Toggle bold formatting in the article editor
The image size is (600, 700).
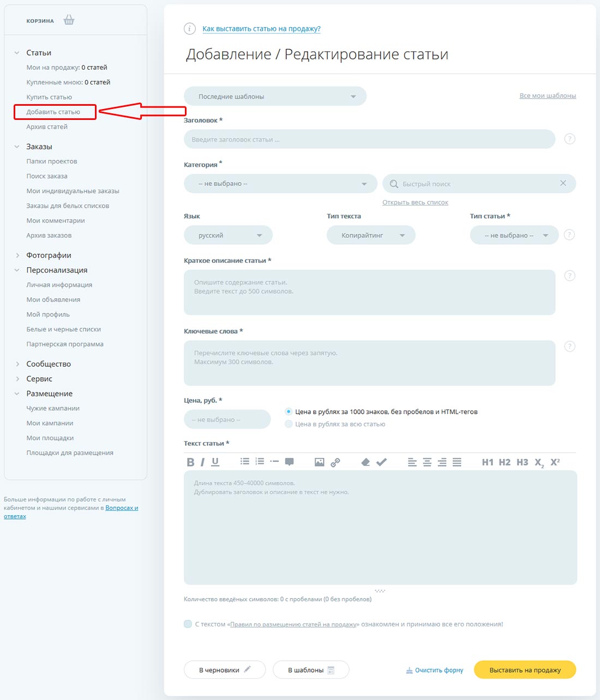click(x=190, y=462)
